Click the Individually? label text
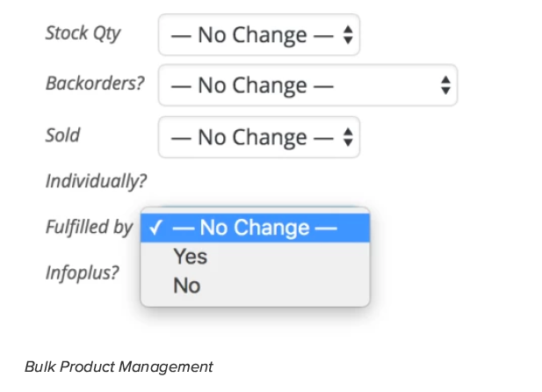This screenshot has height=392, width=542. coord(96,181)
